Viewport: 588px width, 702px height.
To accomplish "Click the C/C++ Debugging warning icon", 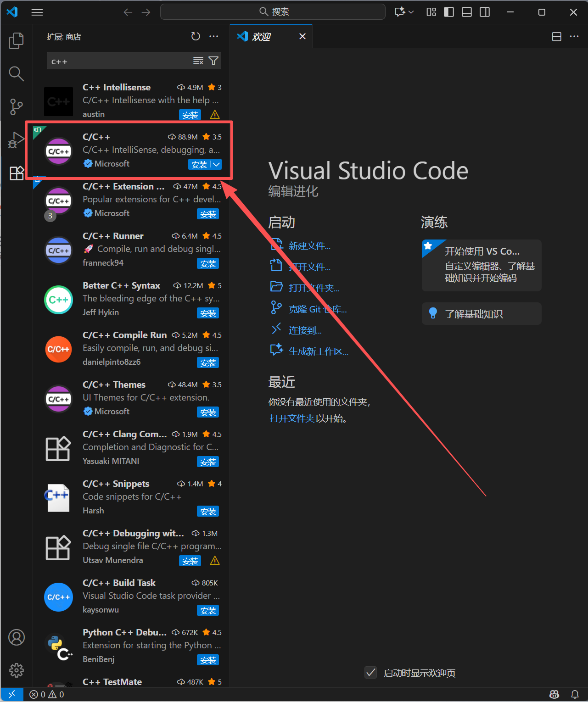I will 215,561.
